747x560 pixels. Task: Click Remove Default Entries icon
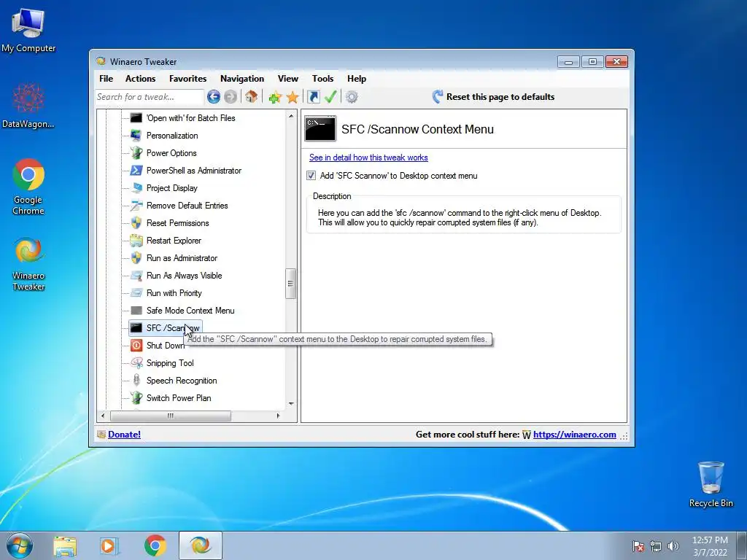pos(136,205)
